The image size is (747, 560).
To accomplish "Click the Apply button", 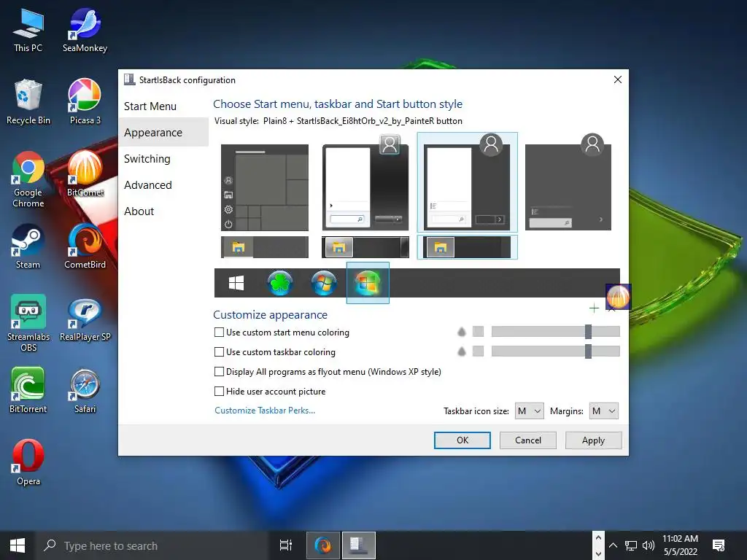I will click(x=593, y=440).
